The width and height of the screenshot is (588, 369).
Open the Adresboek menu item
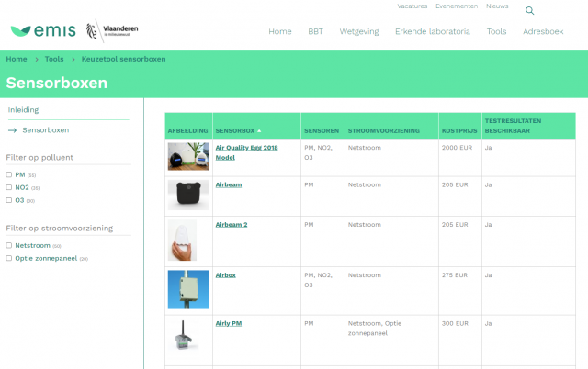tap(543, 31)
